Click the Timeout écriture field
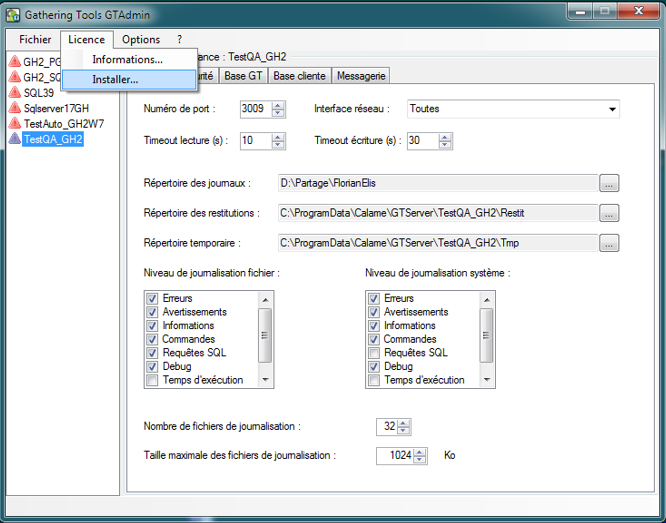Screen dimensions: 666x523 click(423, 141)
